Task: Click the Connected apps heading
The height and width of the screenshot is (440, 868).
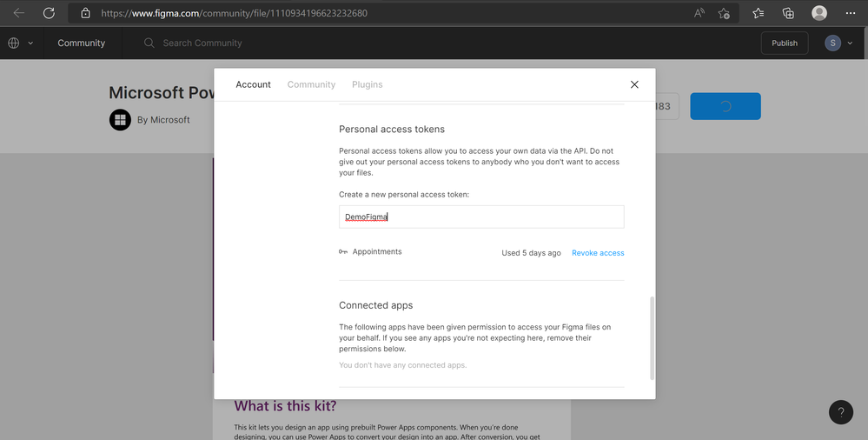Action: coord(376,305)
